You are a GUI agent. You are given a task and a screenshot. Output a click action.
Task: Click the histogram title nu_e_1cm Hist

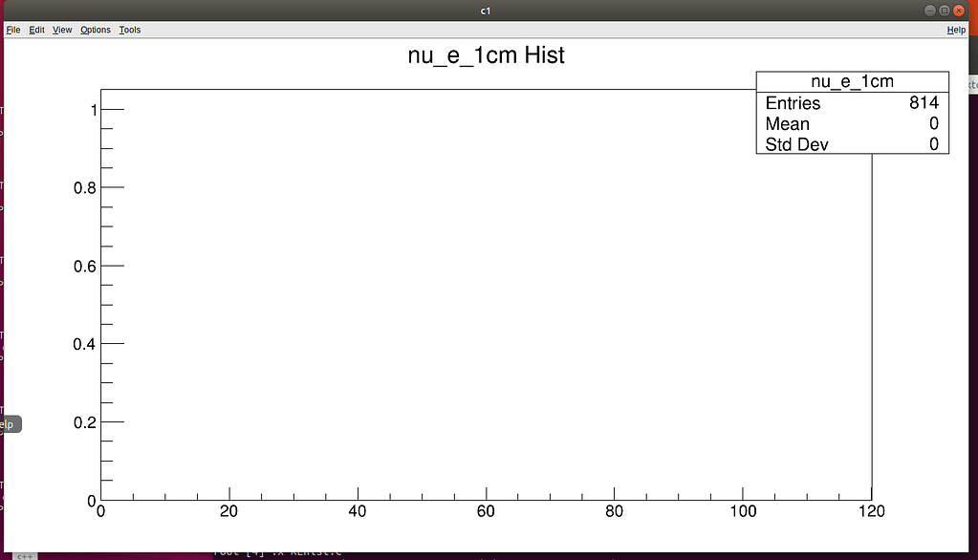click(485, 55)
